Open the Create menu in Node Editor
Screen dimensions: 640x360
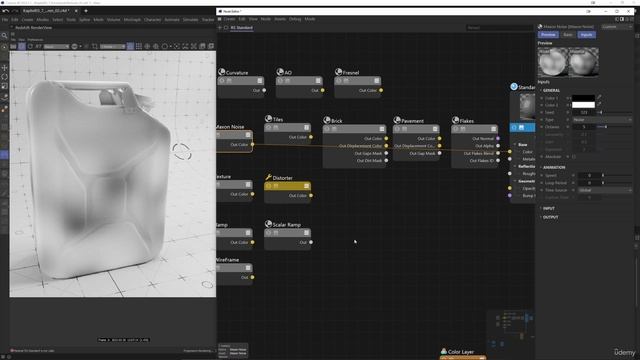point(229,19)
